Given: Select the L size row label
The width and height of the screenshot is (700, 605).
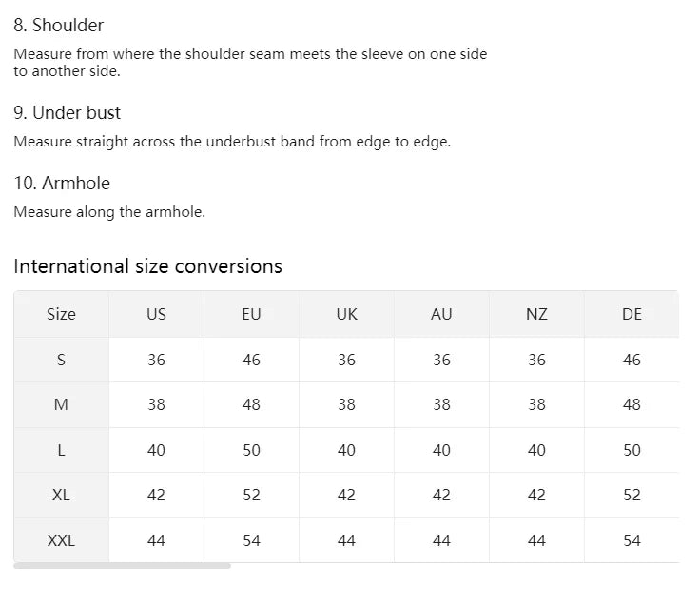Looking at the screenshot, I should pyautogui.click(x=61, y=450).
